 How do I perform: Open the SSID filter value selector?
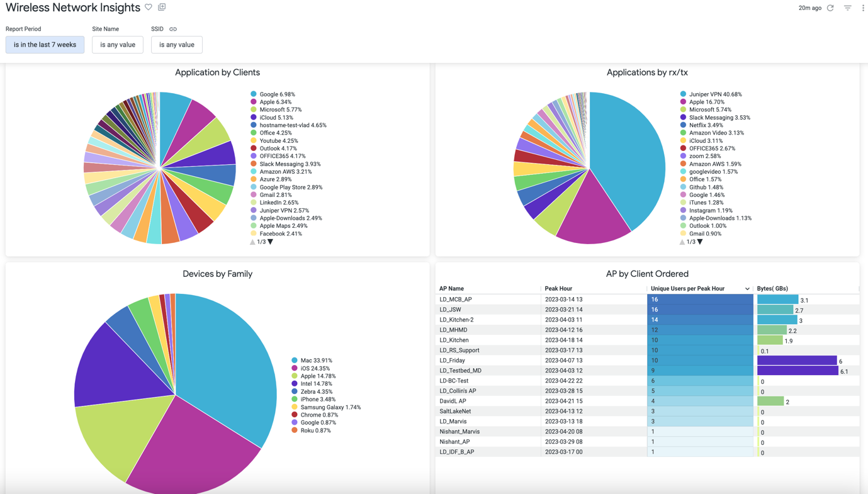(x=176, y=45)
